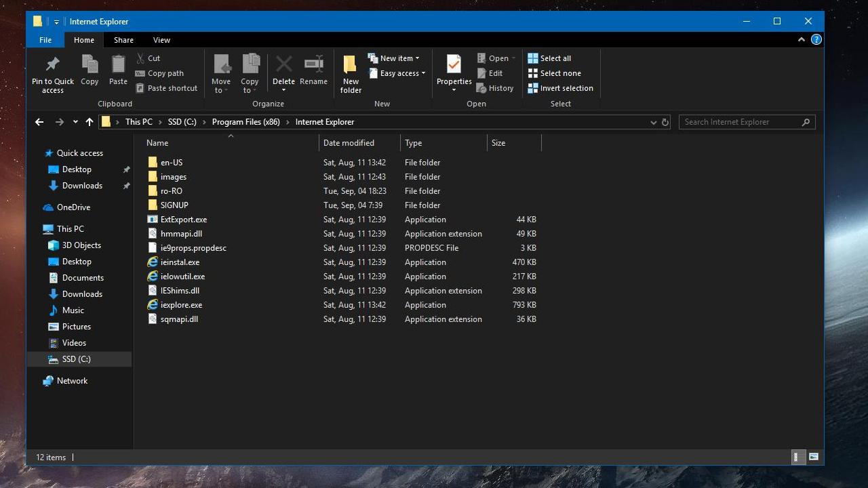Open the Recent locations dropdown arrow
Screen dimensions: 868x488
click(x=75, y=122)
